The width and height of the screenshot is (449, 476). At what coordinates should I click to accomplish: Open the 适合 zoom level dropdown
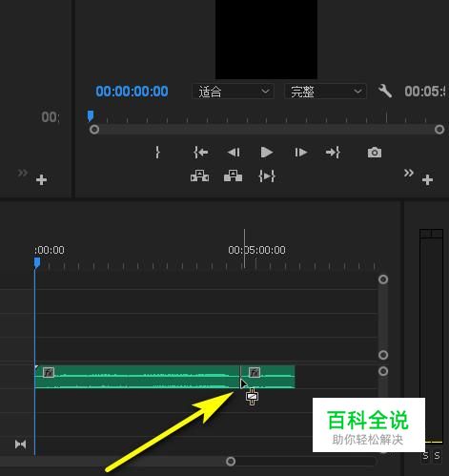(233, 92)
